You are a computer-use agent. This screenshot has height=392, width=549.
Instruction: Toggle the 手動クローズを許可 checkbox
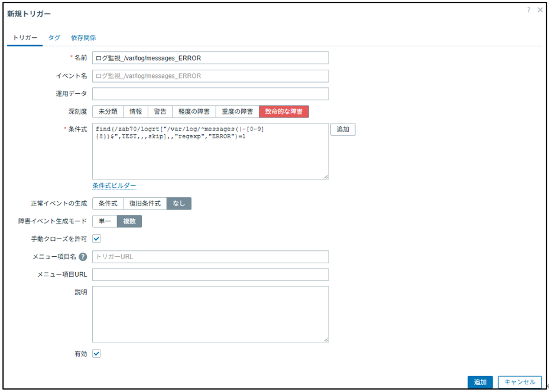coord(97,239)
